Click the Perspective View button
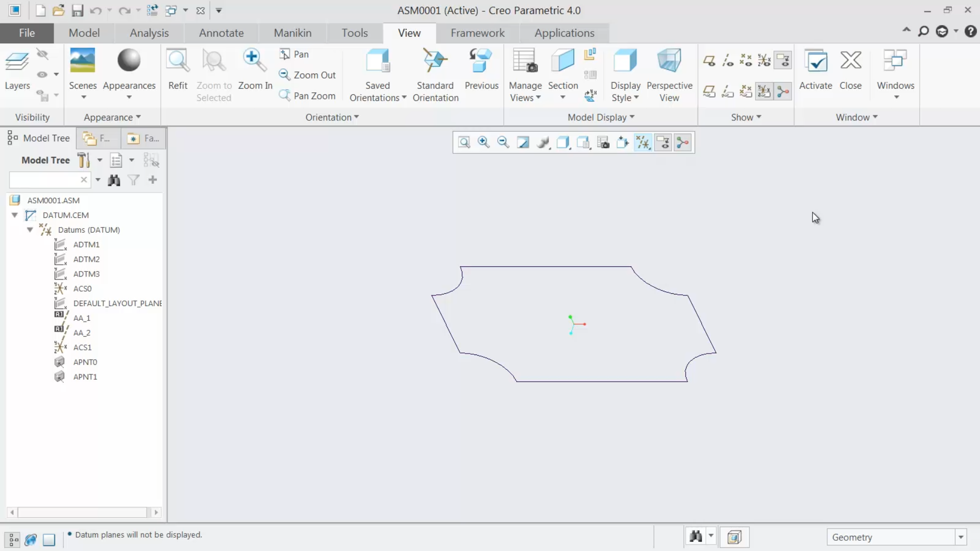 (x=669, y=76)
